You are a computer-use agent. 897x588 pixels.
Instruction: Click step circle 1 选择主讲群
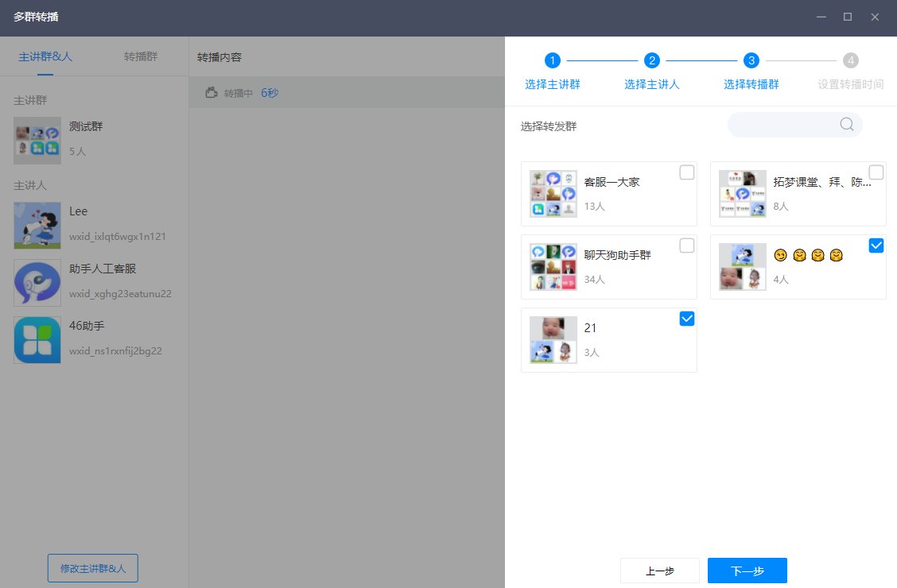click(552, 60)
